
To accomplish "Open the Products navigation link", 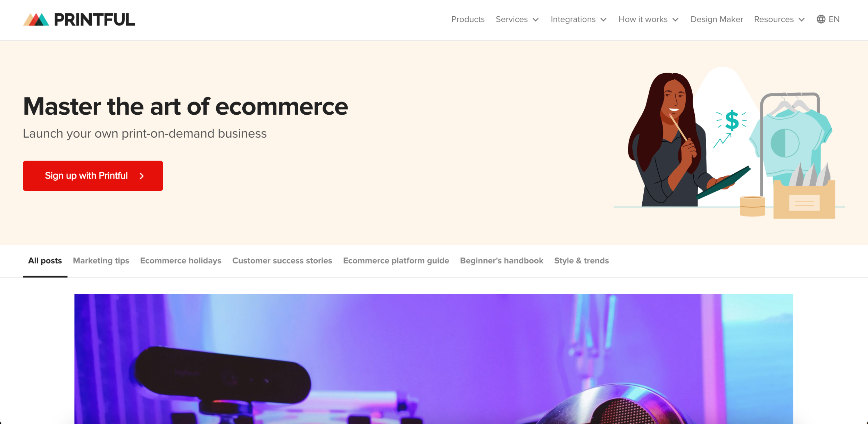I will (x=468, y=19).
